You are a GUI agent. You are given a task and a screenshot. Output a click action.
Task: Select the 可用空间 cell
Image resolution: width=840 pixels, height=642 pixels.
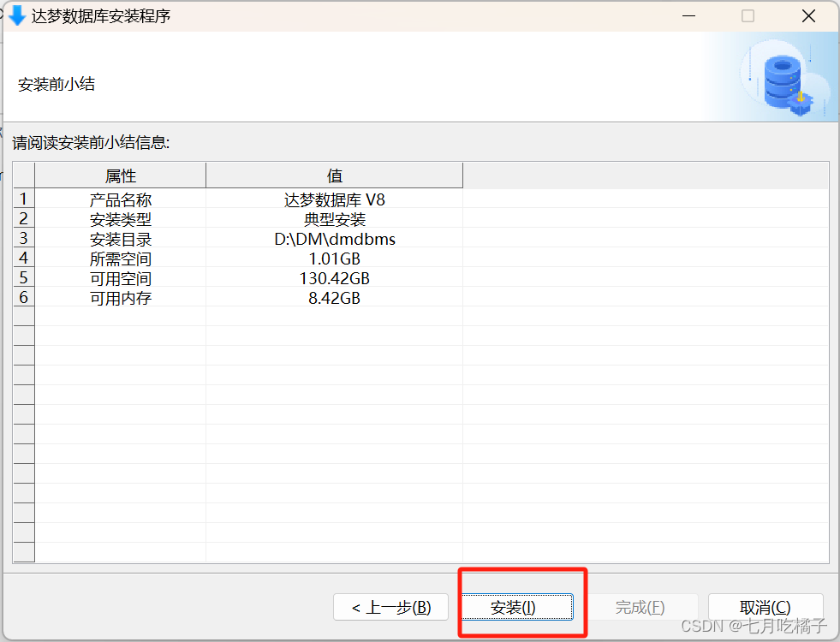[x=121, y=278]
